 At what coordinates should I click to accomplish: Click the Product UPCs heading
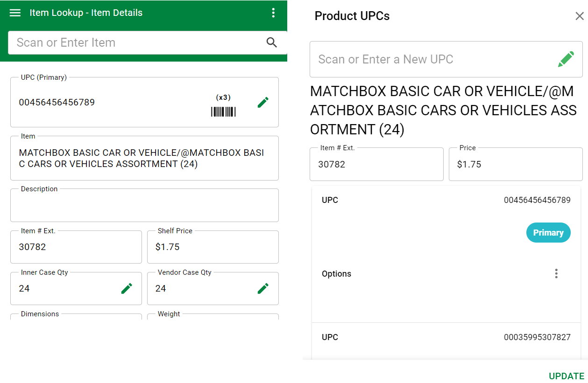[x=352, y=16]
